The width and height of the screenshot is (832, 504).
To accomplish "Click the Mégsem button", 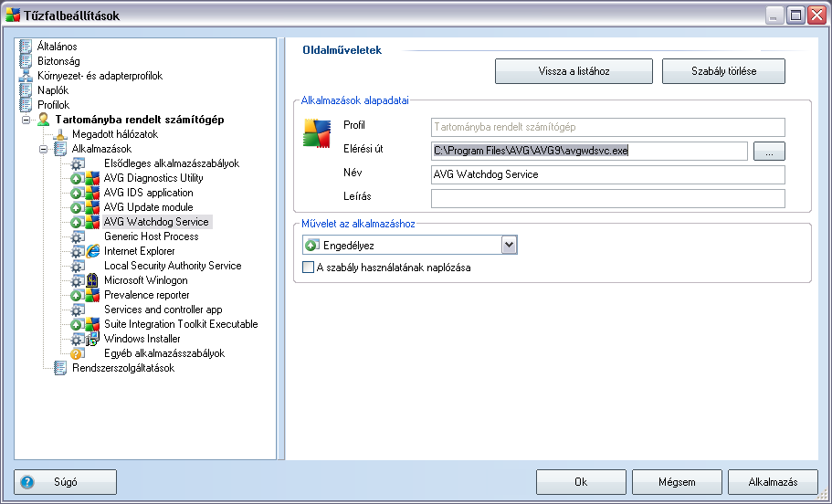I will 677,482.
